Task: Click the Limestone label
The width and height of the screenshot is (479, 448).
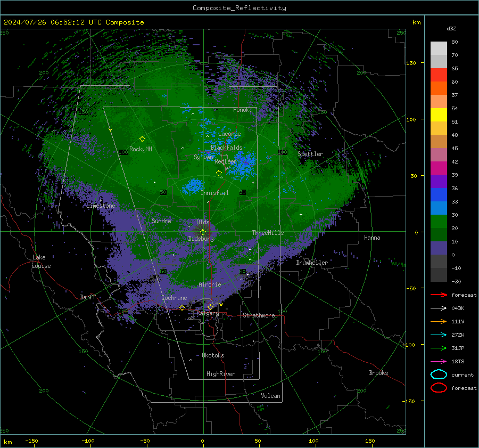Action: coord(101,206)
